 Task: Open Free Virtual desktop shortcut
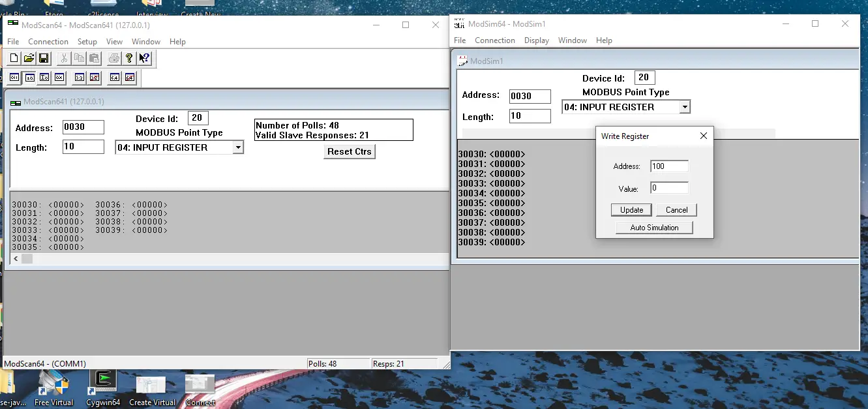53,387
